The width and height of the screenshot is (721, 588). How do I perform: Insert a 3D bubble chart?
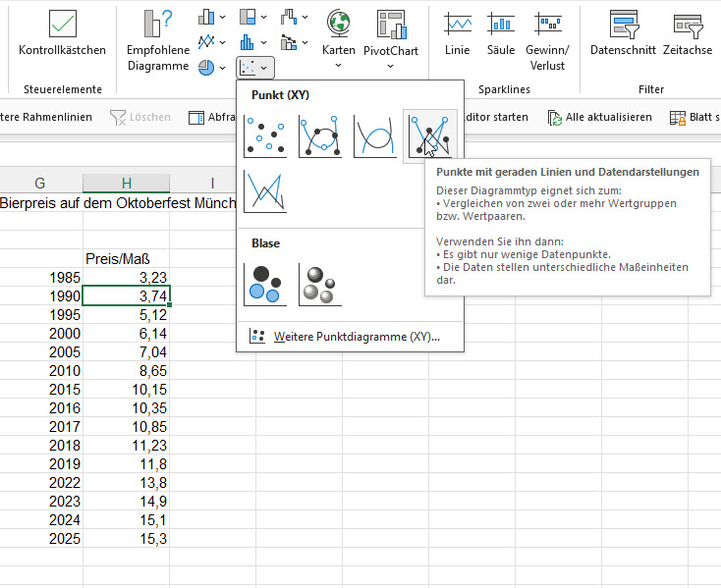click(320, 284)
